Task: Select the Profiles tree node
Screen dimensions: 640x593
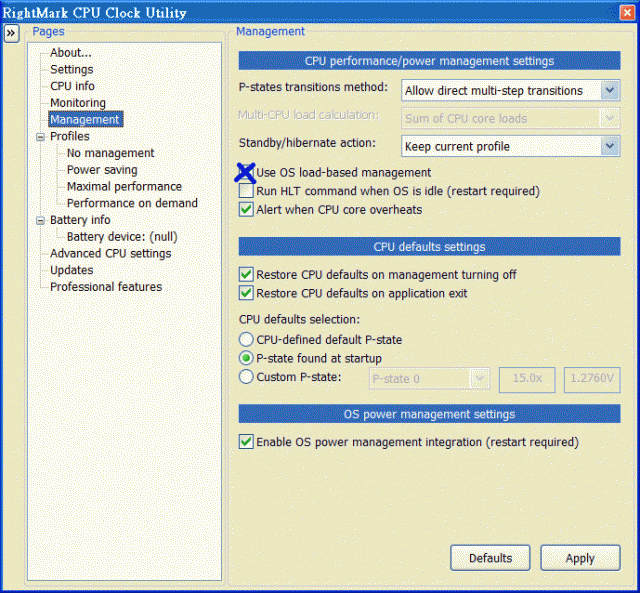Action: [x=70, y=136]
